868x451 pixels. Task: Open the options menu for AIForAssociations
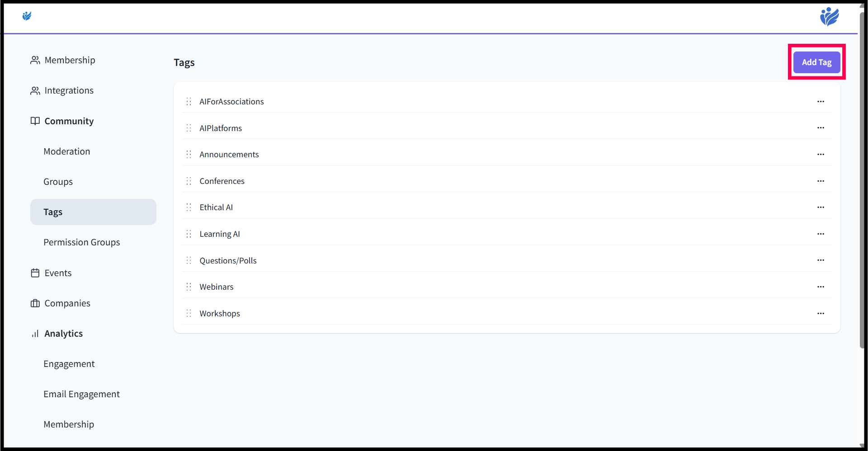click(821, 102)
